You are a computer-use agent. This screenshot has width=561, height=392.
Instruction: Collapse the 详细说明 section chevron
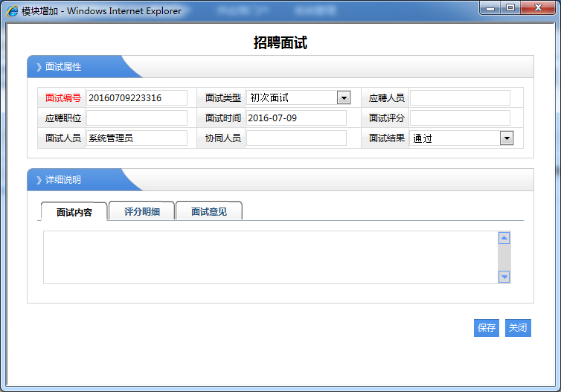(39, 180)
